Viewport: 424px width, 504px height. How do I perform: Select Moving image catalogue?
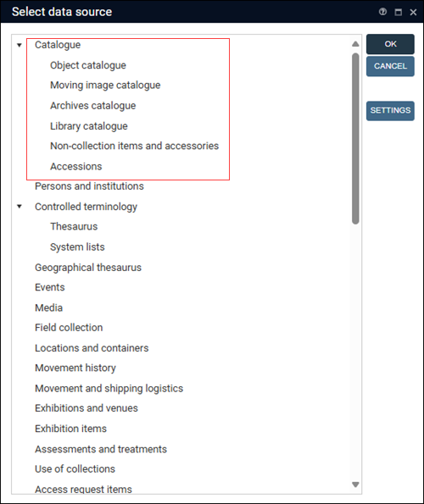105,86
